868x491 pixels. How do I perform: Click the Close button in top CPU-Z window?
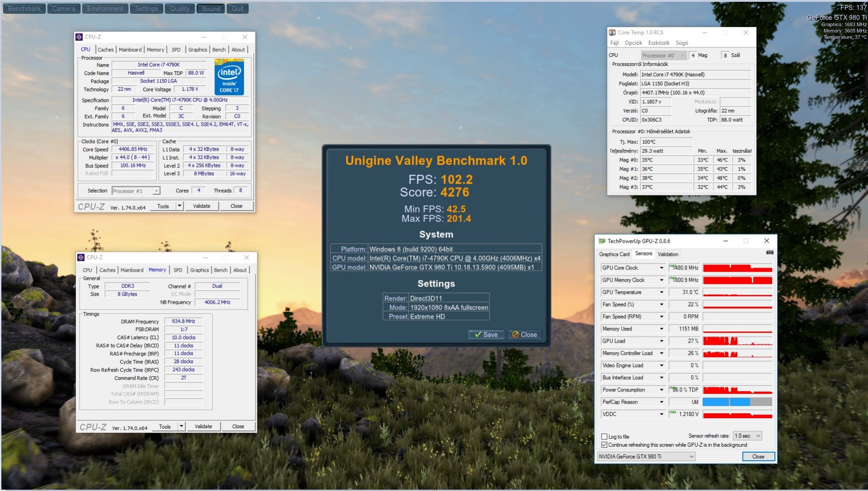pyautogui.click(x=236, y=206)
